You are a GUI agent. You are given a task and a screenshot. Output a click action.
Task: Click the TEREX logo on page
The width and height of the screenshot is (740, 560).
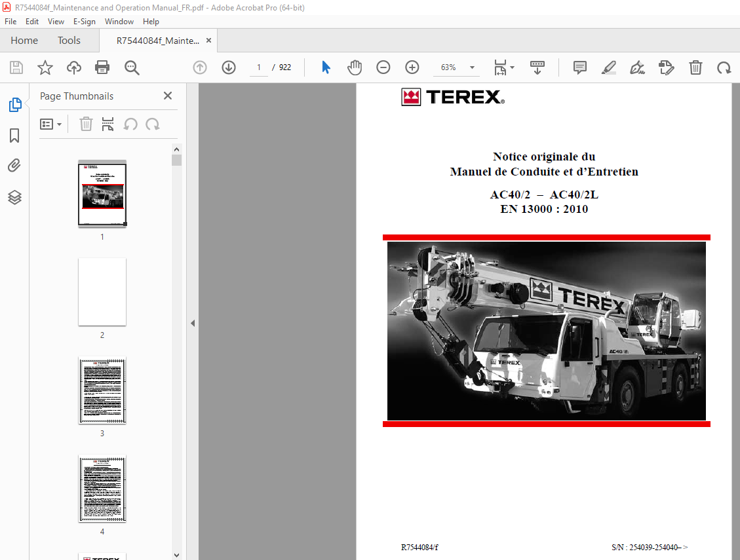(453, 97)
